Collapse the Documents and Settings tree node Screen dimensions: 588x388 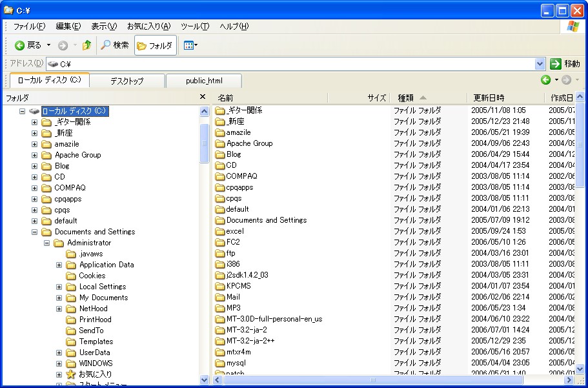click(x=34, y=232)
